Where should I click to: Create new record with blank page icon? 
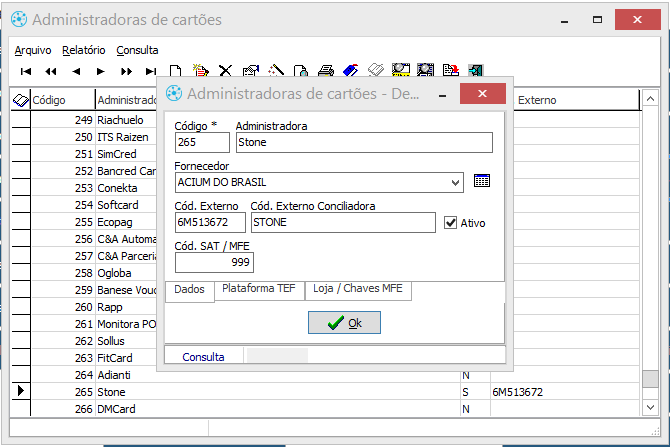point(175,71)
